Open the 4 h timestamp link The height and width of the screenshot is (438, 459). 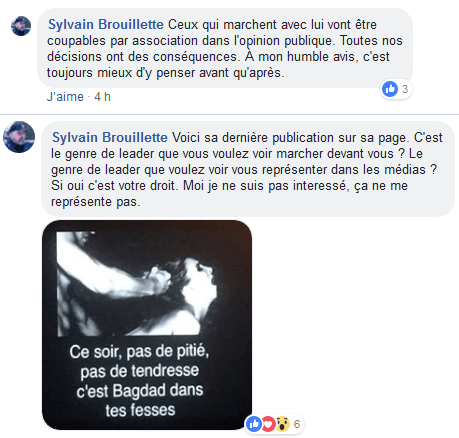pos(102,97)
